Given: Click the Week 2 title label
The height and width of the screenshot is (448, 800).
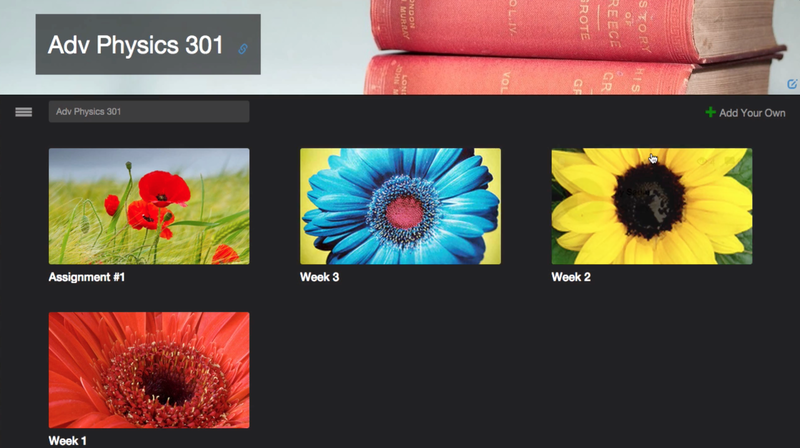Looking at the screenshot, I should pos(571,277).
